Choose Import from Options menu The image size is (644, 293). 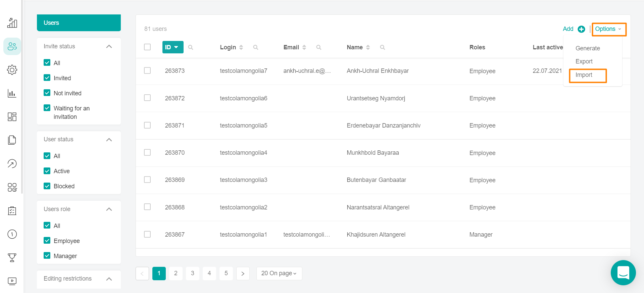584,75
